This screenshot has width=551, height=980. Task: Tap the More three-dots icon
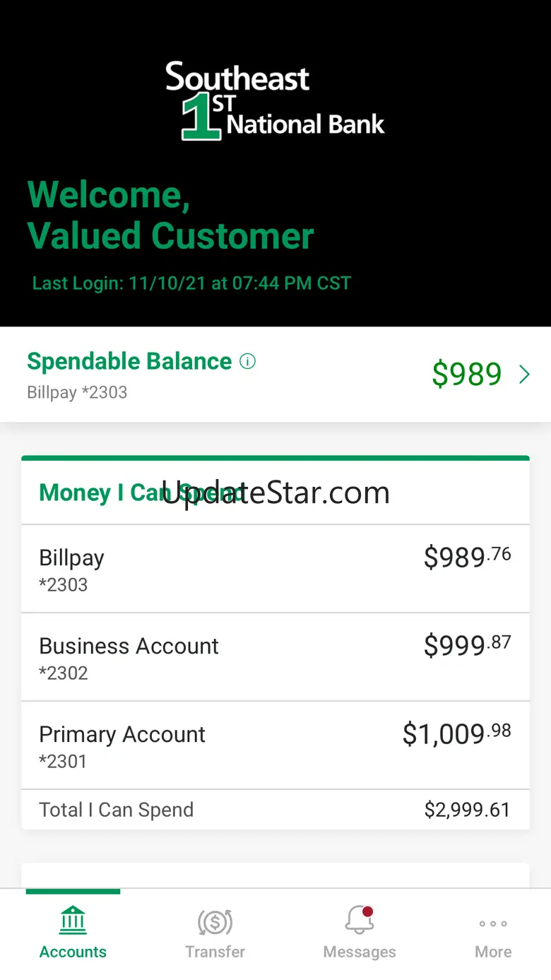[493, 923]
